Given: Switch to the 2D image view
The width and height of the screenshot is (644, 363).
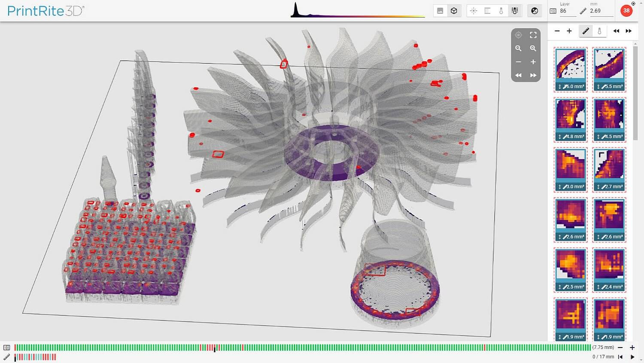Looking at the screenshot, I should click(440, 11).
